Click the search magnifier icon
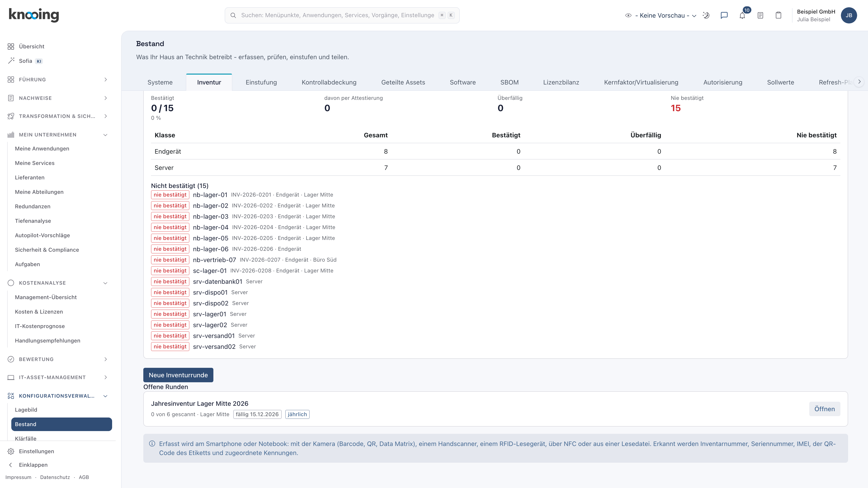868x488 pixels. click(x=233, y=16)
